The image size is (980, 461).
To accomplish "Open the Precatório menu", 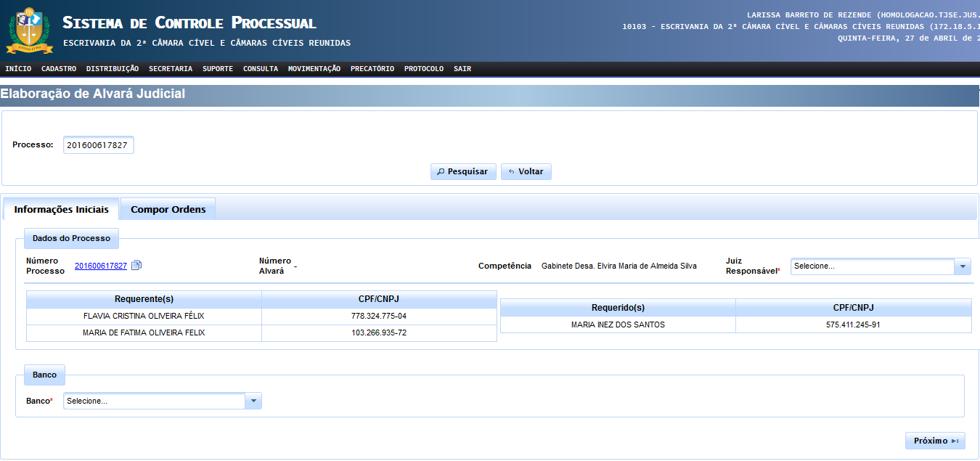I will click(x=372, y=69).
